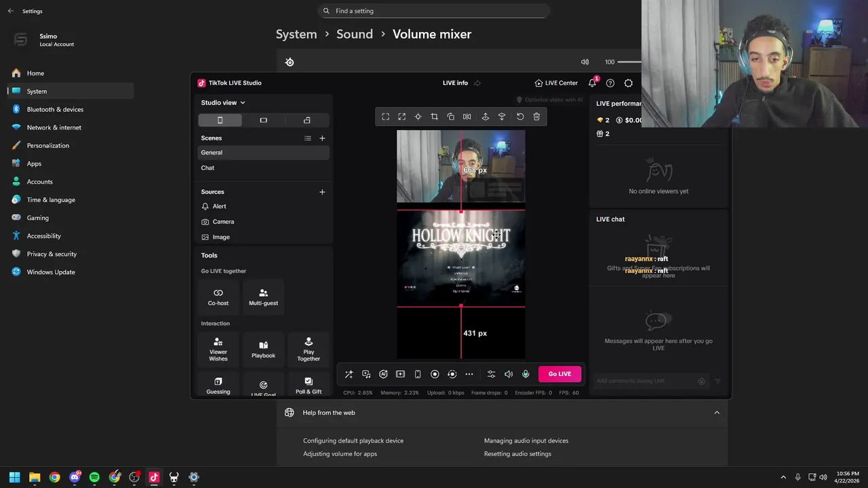Open Configuring default playback device link
The width and height of the screenshot is (868, 488).
(353, 441)
